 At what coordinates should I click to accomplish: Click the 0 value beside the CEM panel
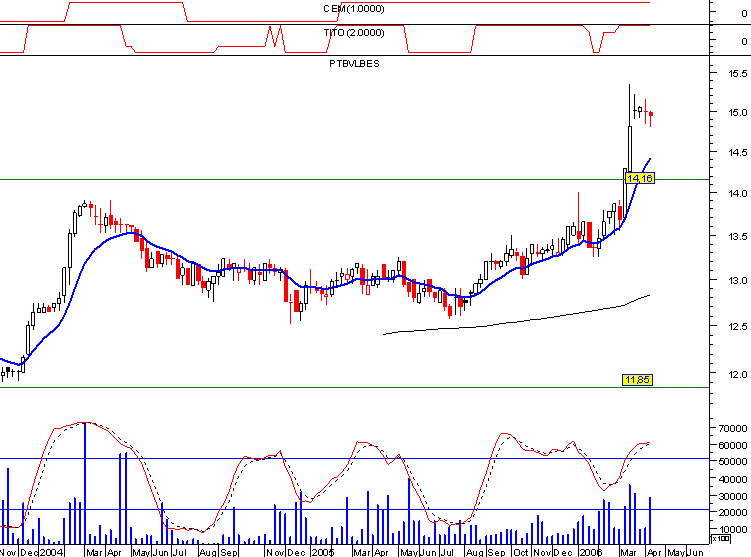click(744, 13)
